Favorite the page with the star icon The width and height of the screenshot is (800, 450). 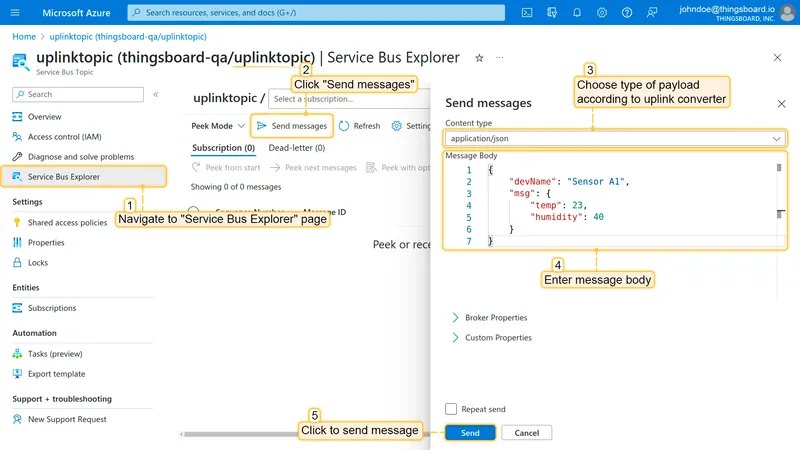[479, 58]
